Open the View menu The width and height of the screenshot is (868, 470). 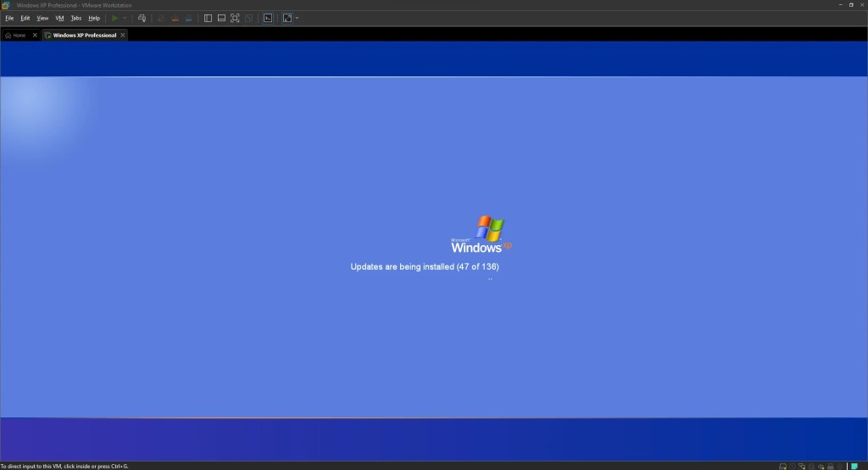(42, 19)
